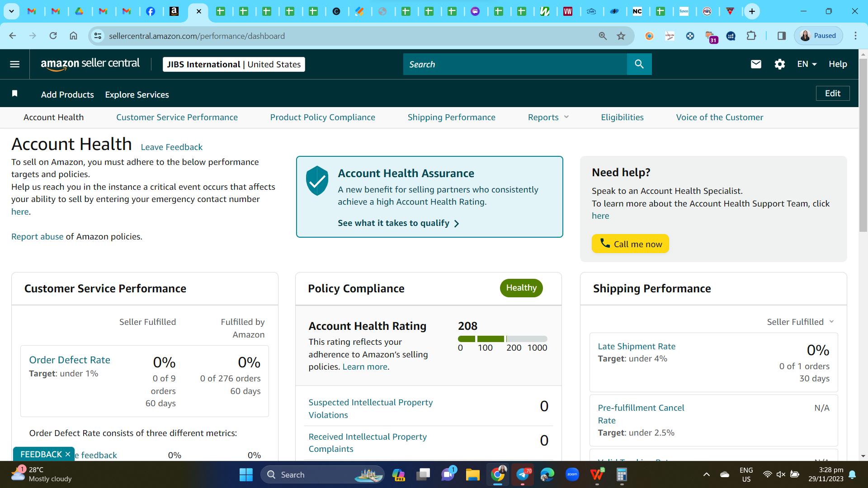868x488 pixels.
Task: Show hidden system tray icons
Action: click(707, 474)
